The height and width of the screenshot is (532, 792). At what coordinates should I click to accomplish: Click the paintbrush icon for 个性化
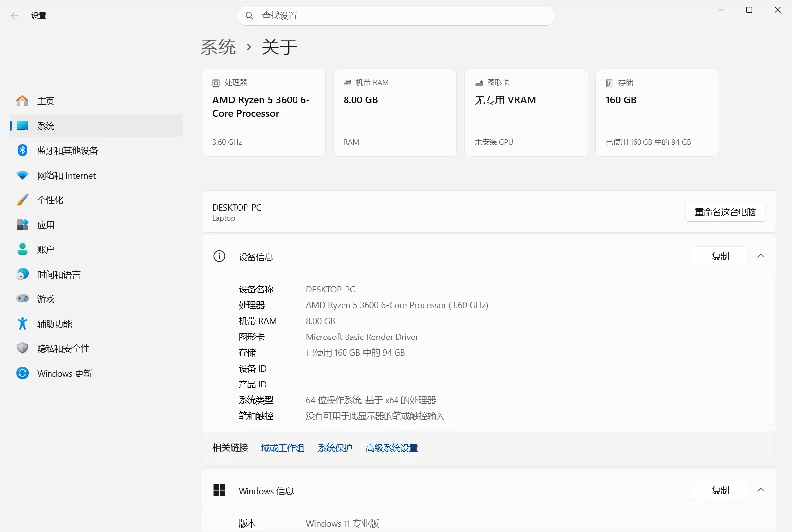pos(22,200)
